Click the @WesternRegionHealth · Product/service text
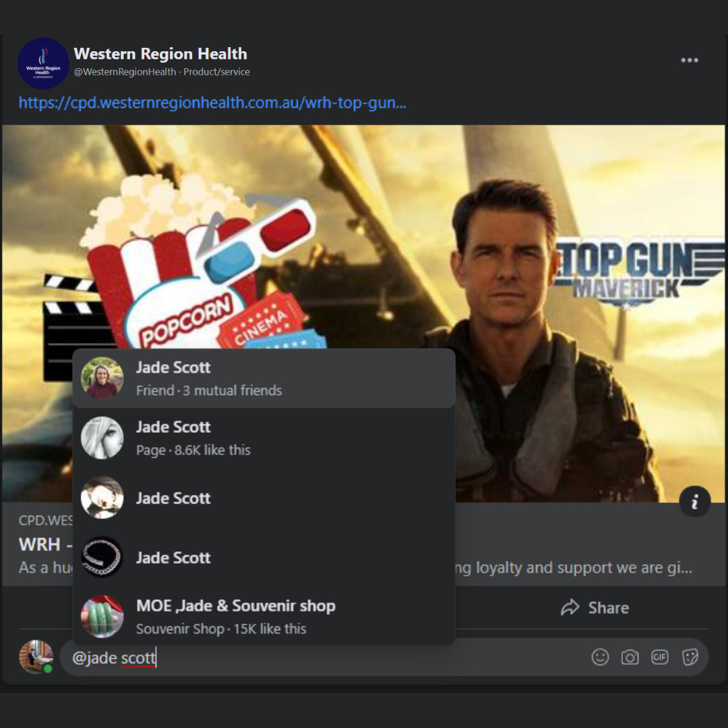The width and height of the screenshot is (728, 728). coord(162,72)
